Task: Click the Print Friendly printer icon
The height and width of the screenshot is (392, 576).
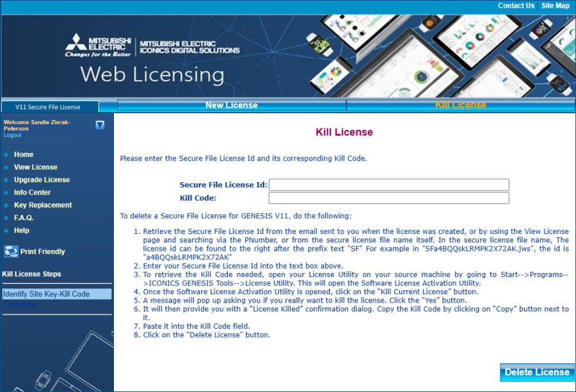Action: tap(11, 251)
